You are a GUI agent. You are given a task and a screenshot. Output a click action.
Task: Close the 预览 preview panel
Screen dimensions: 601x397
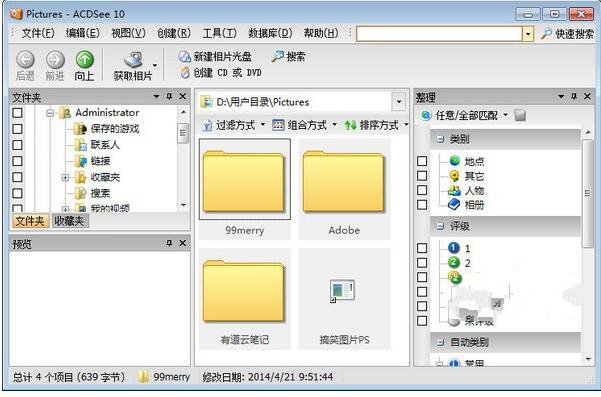(183, 243)
